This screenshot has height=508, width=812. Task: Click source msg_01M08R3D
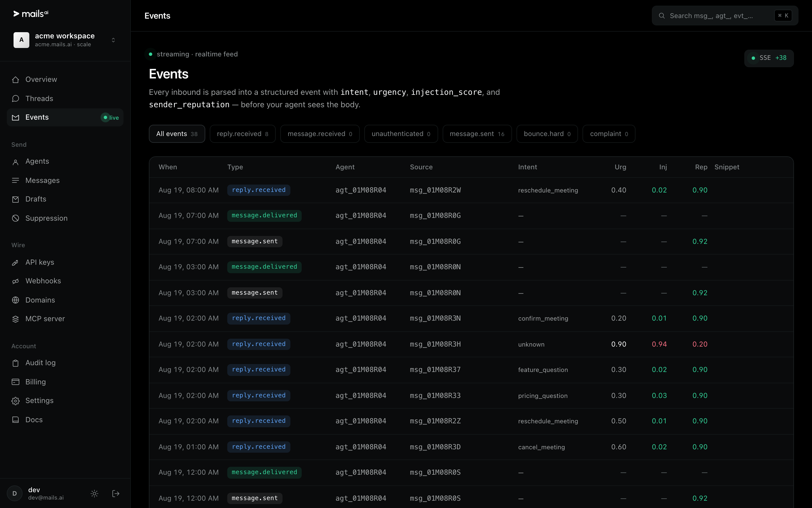435,447
